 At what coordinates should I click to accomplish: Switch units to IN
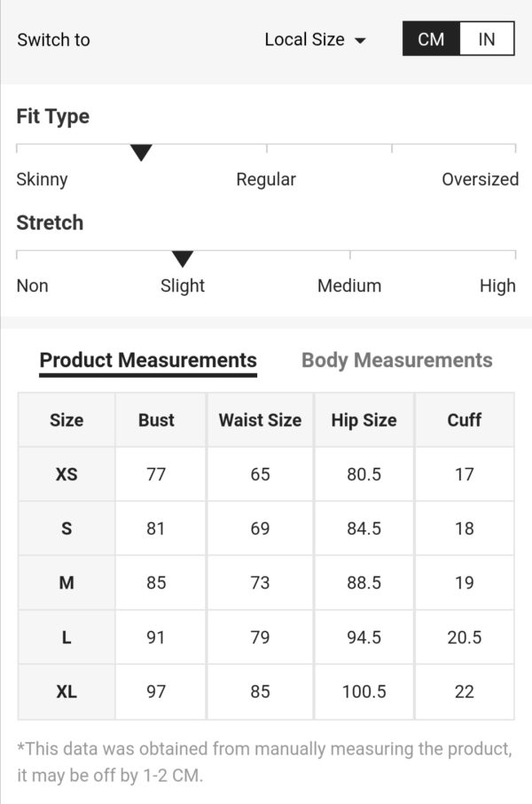click(x=487, y=40)
